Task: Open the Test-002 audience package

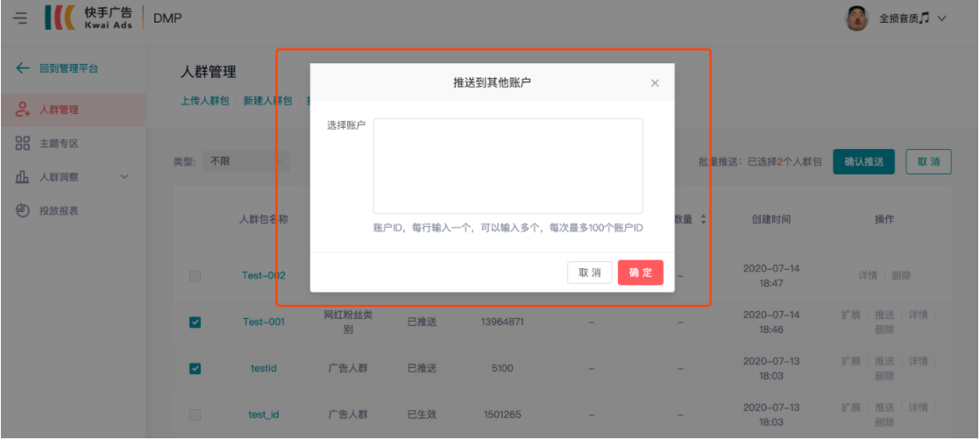Action: (264, 275)
